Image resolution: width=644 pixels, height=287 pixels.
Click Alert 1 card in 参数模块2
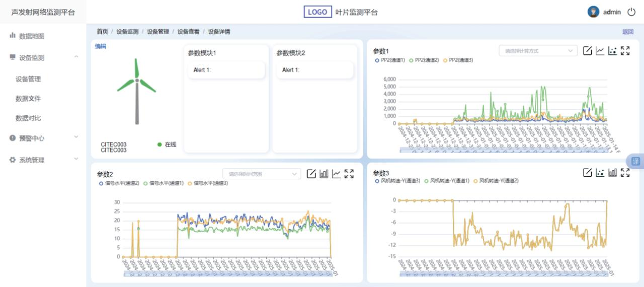click(x=315, y=70)
